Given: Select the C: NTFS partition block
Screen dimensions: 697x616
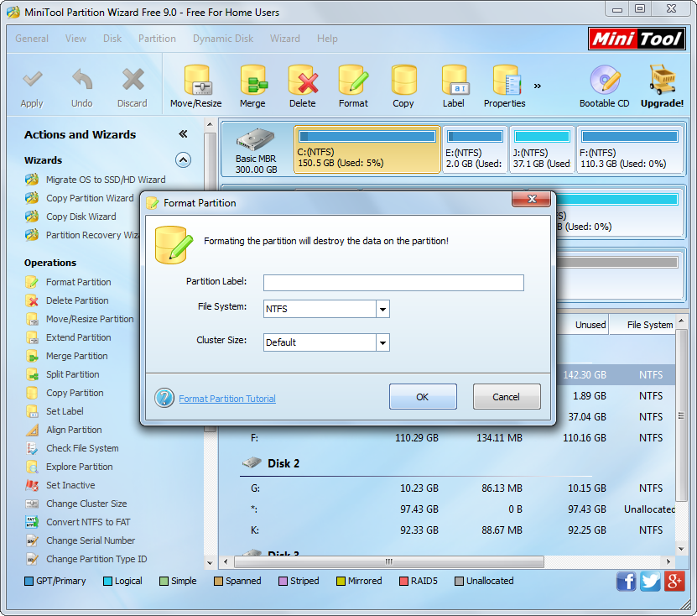Looking at the screenshot, I should coord(367,149).
